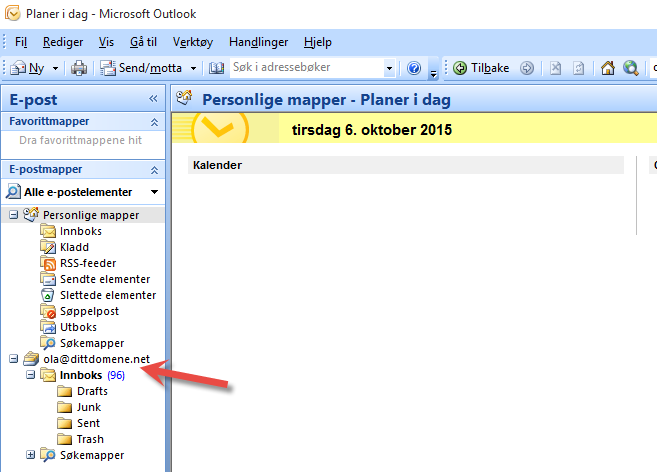Click the E-post pane header
Image resolution: width=657 pixels, height=472 pixels.
coord(83,99)
